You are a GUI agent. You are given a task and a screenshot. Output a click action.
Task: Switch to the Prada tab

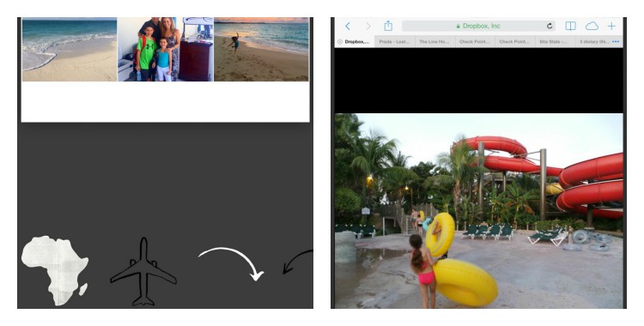[x=394, y=42]
